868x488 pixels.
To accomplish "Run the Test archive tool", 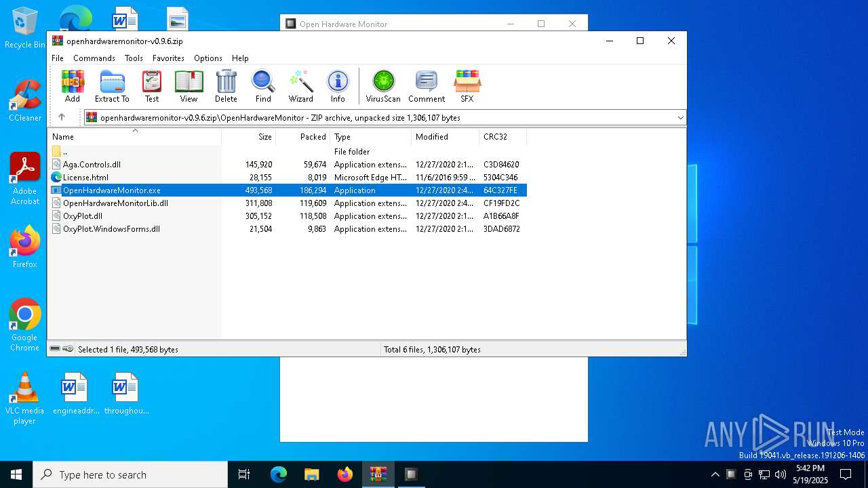I will pyautogui.click(x=152, y=86).
